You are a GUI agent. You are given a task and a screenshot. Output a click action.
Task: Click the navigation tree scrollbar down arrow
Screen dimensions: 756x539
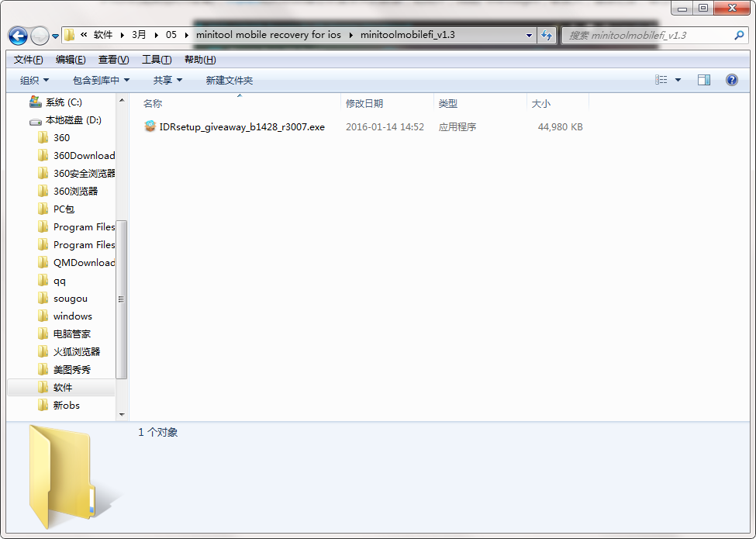coord(122,415)
